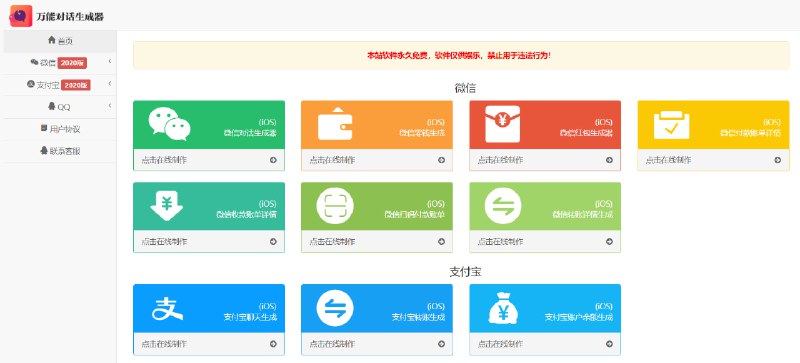800x363 pixels.
Task: Click arrow icon on 支付宝转账生成 card
Action: click(x=441, y=344)
